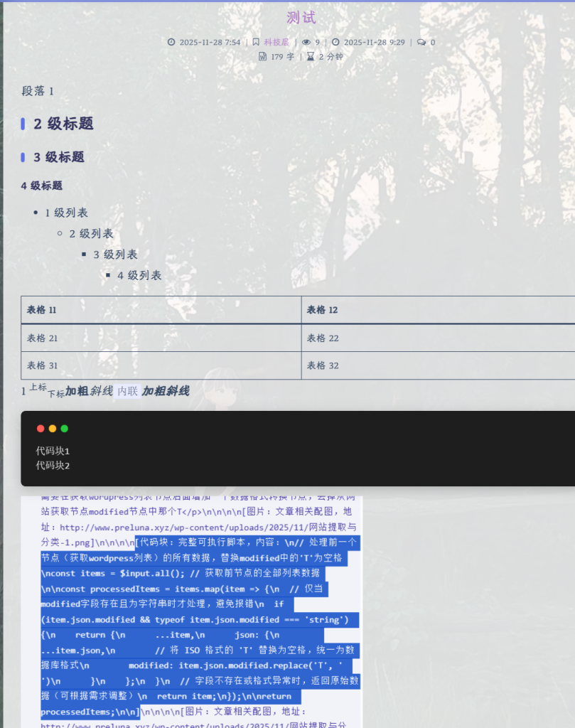This screenshot has width=575, height=728.
Task: Open the 科技层 category link
Action: pos(276,43)
